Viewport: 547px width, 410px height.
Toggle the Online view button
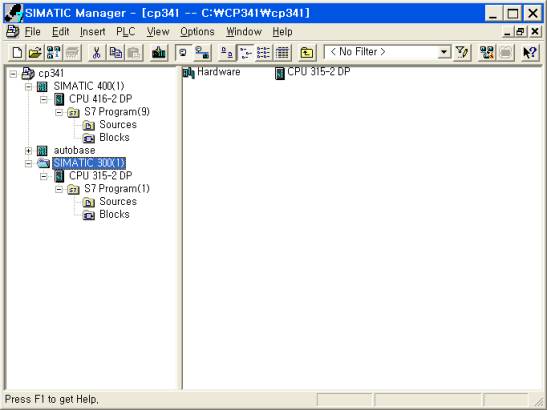tap(202, 53)
